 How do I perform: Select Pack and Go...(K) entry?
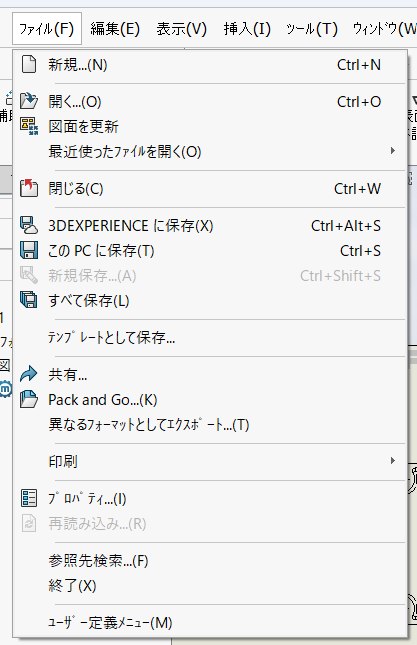(x=210, y=400)
